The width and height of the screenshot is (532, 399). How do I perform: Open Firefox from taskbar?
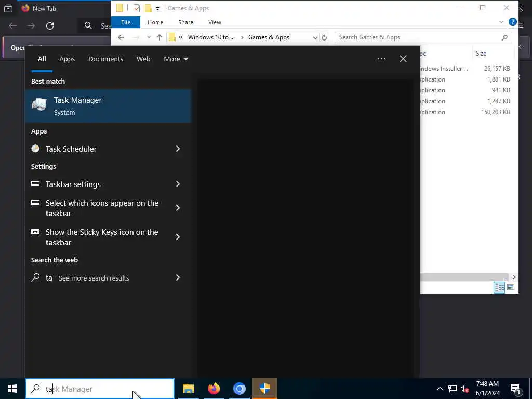(x=214, y=389)
